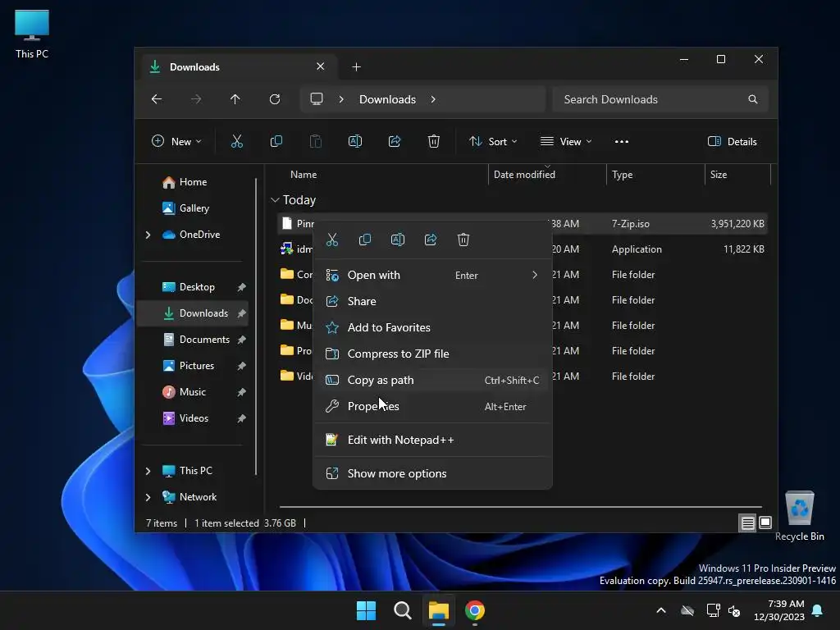Click chevron after Downloads in address bar
This screenshot has width=840, height=630.
(x=433, y=99)
